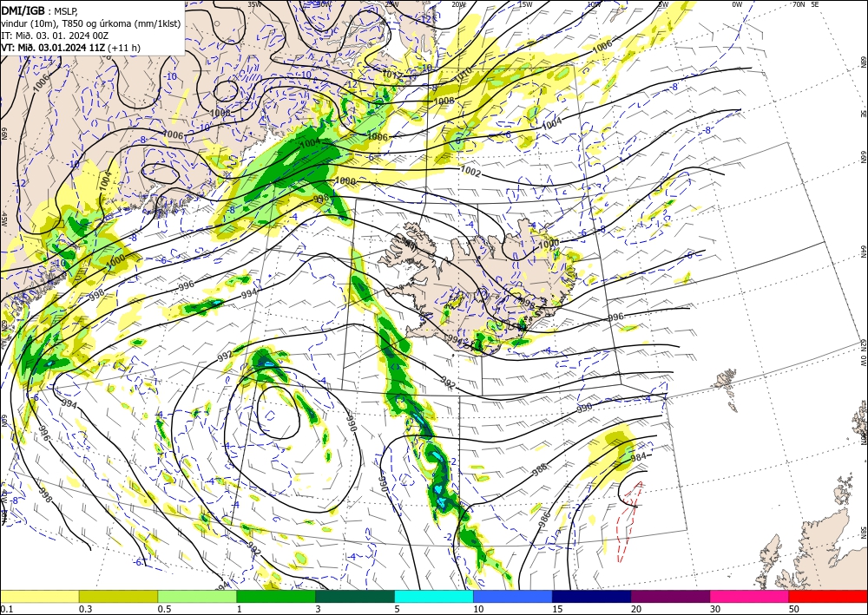Click the '20' legend scale value
The width and height of the screenshot is (868, 615).
(x=636, y=609)
